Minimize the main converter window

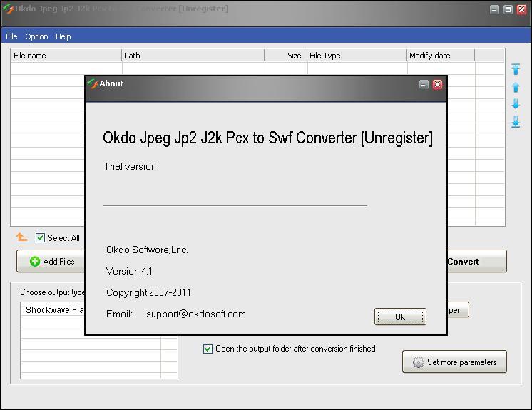[494, 9]
